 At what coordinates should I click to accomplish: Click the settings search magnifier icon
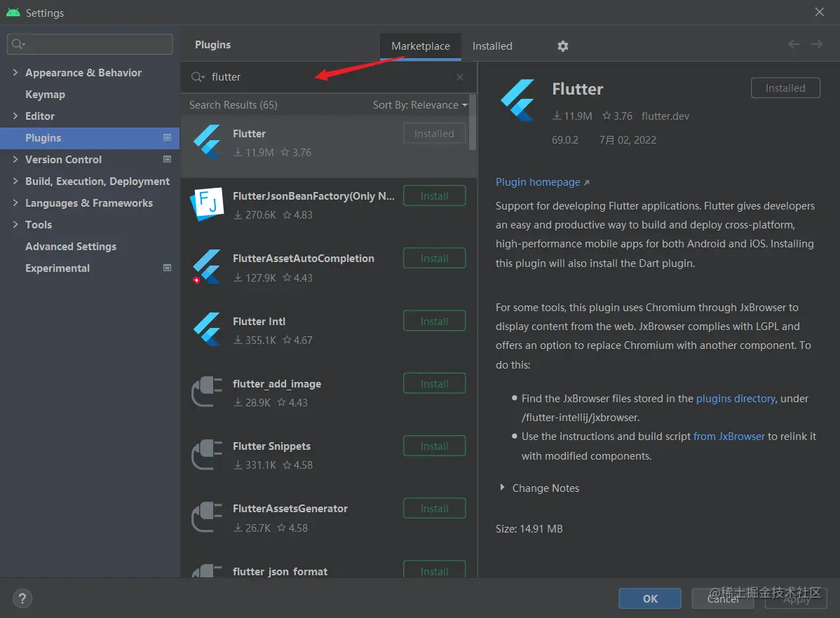pyautogui.click(x=18, y=44)
